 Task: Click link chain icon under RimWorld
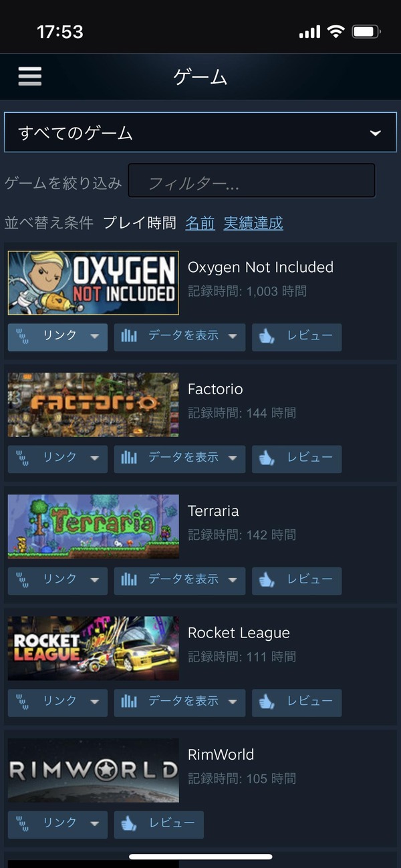click(23, 824)
